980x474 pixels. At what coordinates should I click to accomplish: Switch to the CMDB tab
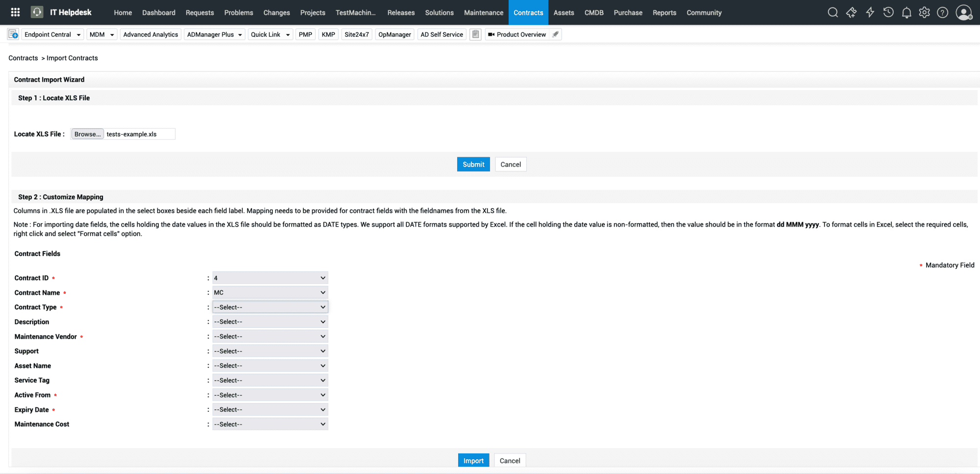pyautogui.click(x=594, y=12)
